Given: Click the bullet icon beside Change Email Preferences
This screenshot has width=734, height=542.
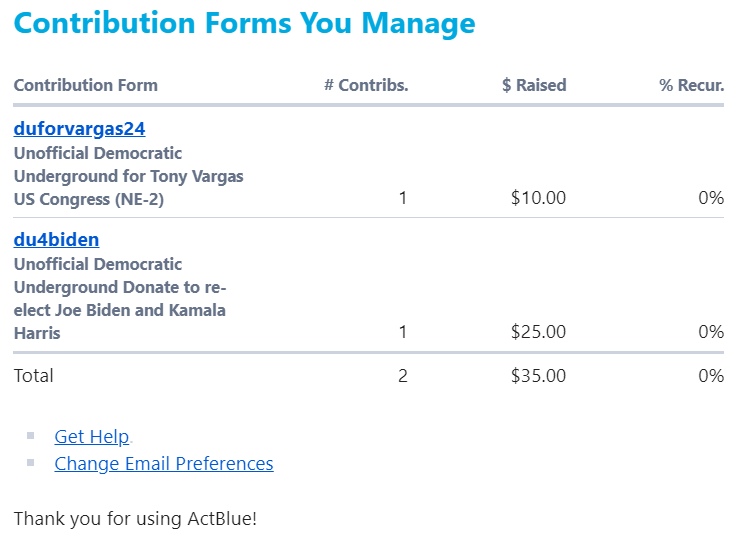Looking at the screenshot, I should click(31, 462).
